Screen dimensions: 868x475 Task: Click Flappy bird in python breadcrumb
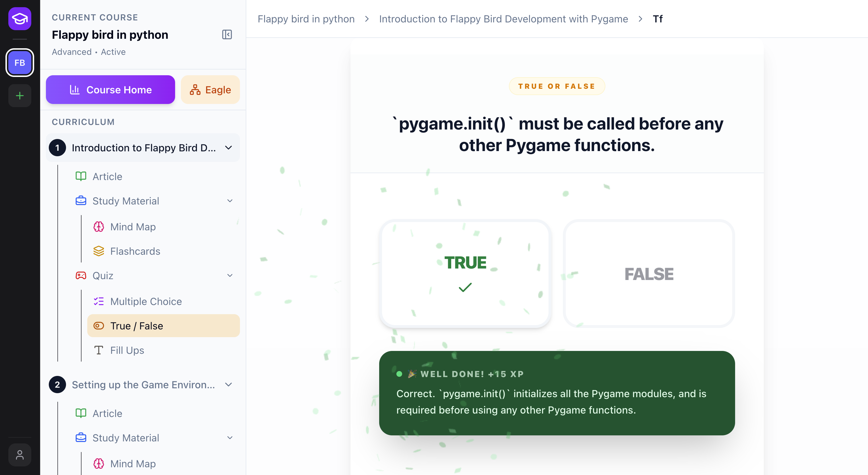306,19
